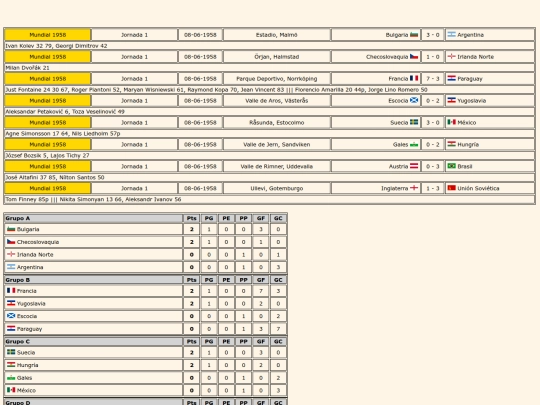Click the Francia flag beside the 7 - 3 score
Image resolution: width=540 pixels, height=405 pixels.
(x=414, y=79)
